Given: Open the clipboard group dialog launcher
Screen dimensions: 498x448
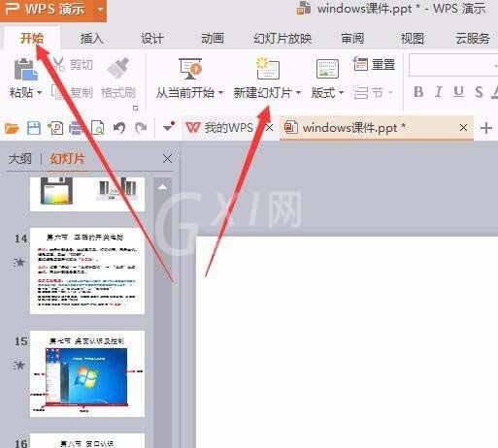Looking at the screenshot, I should coord(136,109).
